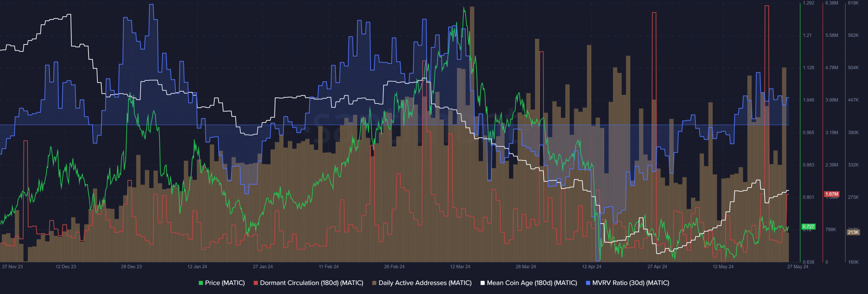
Task: Click the 0.801 price axis value
Action: pos(808,197)
